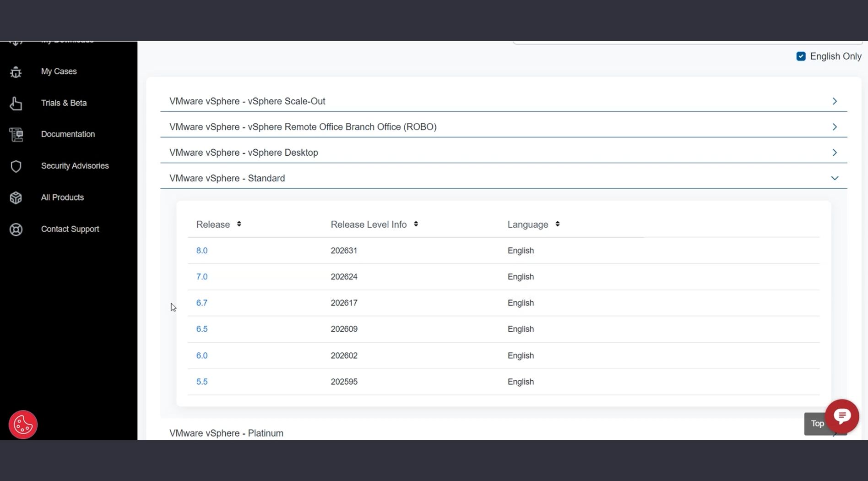
Task: Sort by Language column arrows
Action: [557, 224]
